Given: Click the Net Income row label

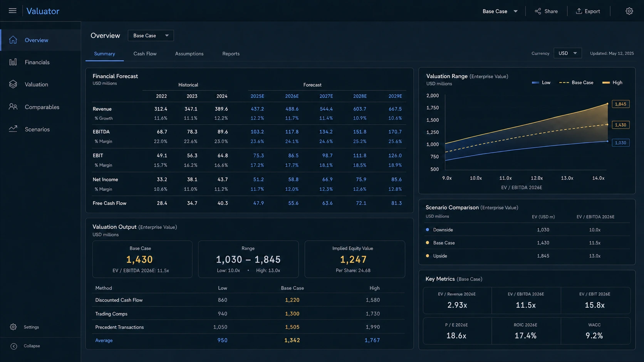Looking at the screenshot, I should pyautogui.click(x=105, y=179).
